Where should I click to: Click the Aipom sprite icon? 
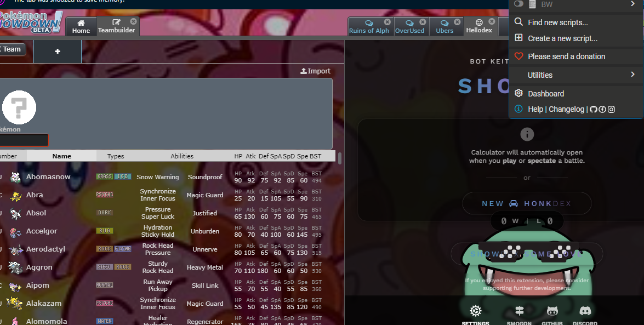point(15,286)
